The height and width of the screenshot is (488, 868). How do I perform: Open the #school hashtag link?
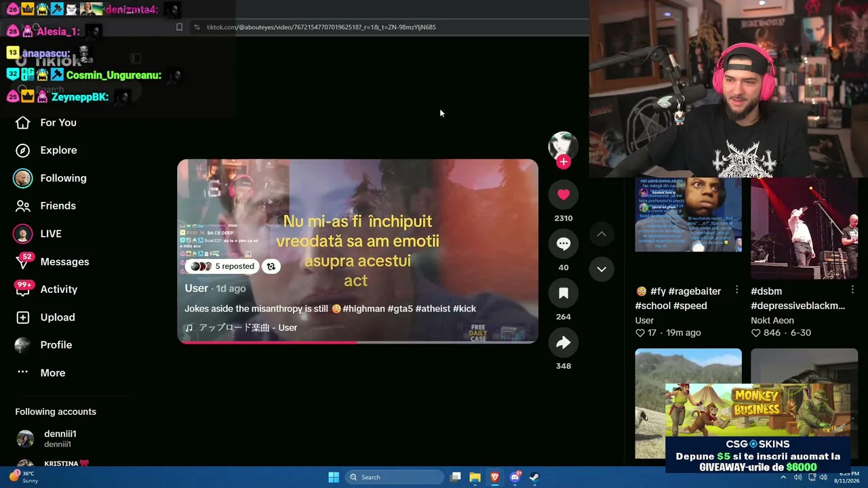(x=653, y=306)
